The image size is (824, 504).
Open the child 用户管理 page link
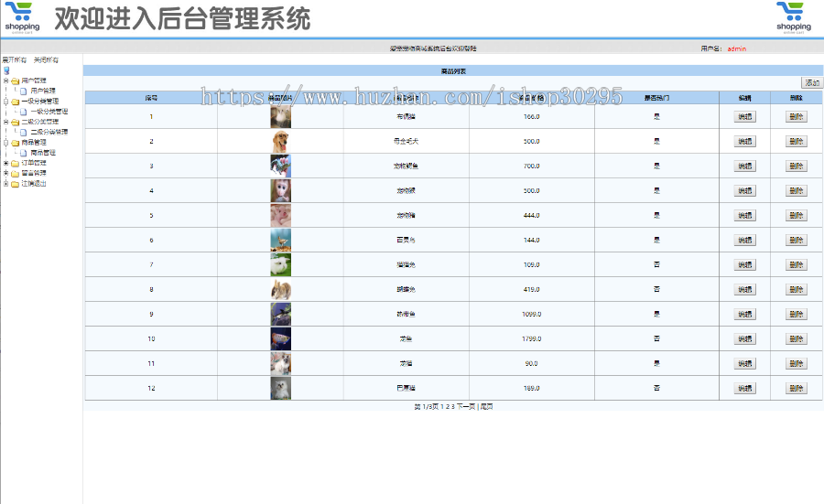(x=43, y=91)
